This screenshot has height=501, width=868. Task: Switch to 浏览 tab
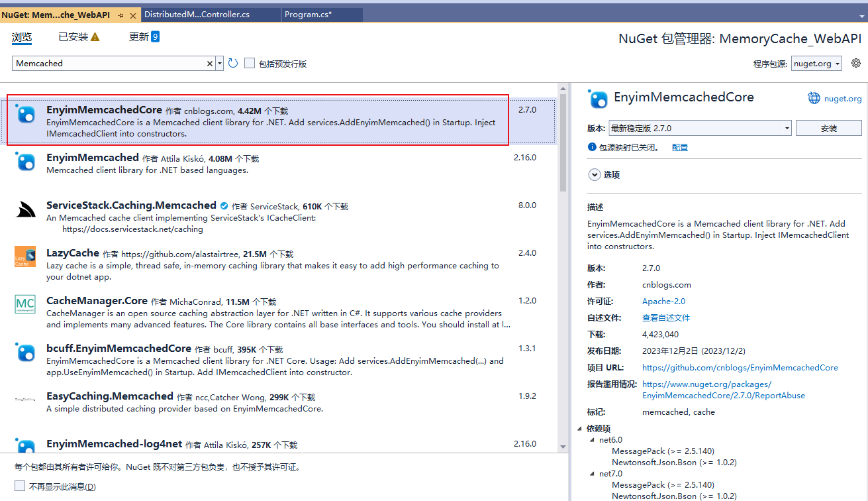[x=22, y=37]
